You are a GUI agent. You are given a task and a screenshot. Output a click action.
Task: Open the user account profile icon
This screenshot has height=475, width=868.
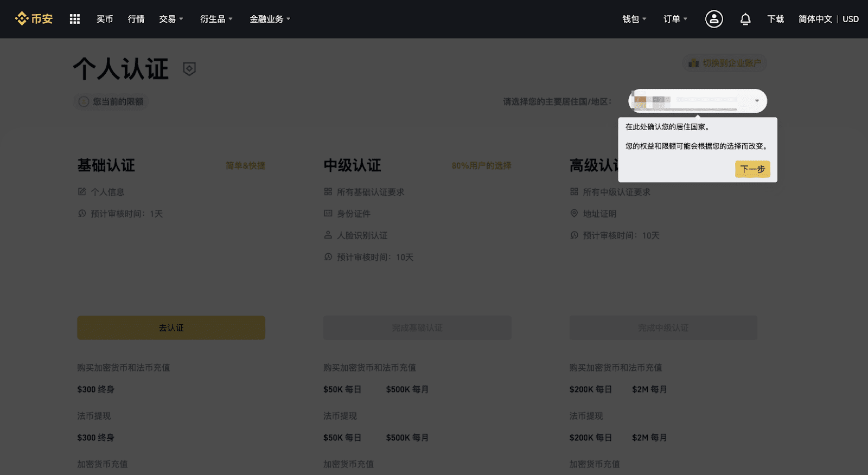coord(714,19)
